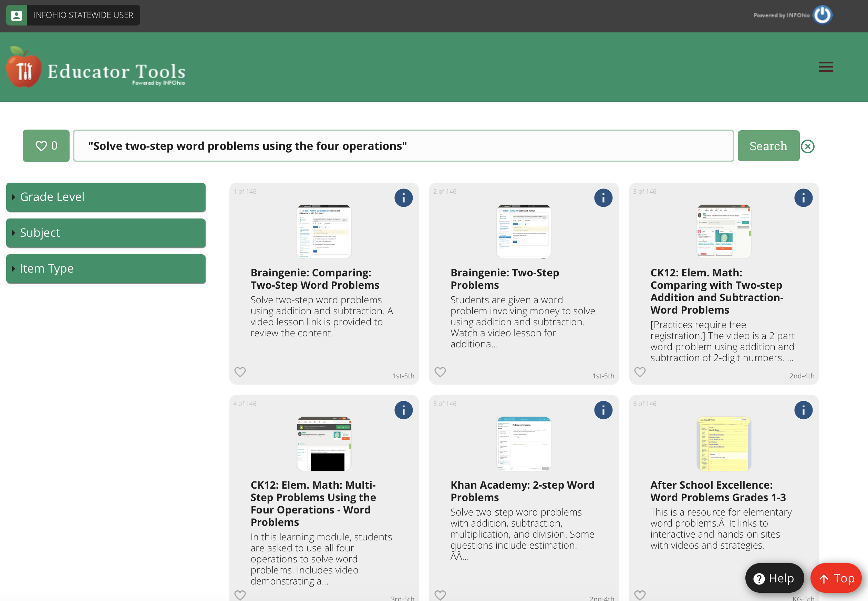
Task: Click the '2 of 146' result counter
Action: click(445, 191)
